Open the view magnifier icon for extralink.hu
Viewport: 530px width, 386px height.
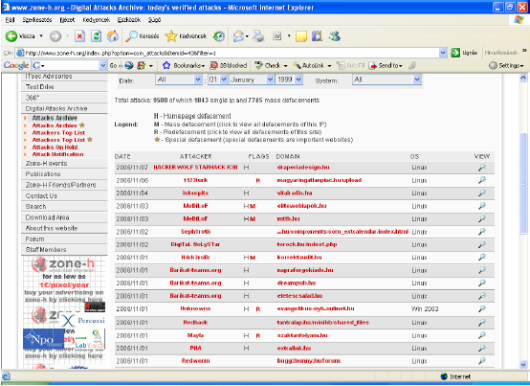482,348
